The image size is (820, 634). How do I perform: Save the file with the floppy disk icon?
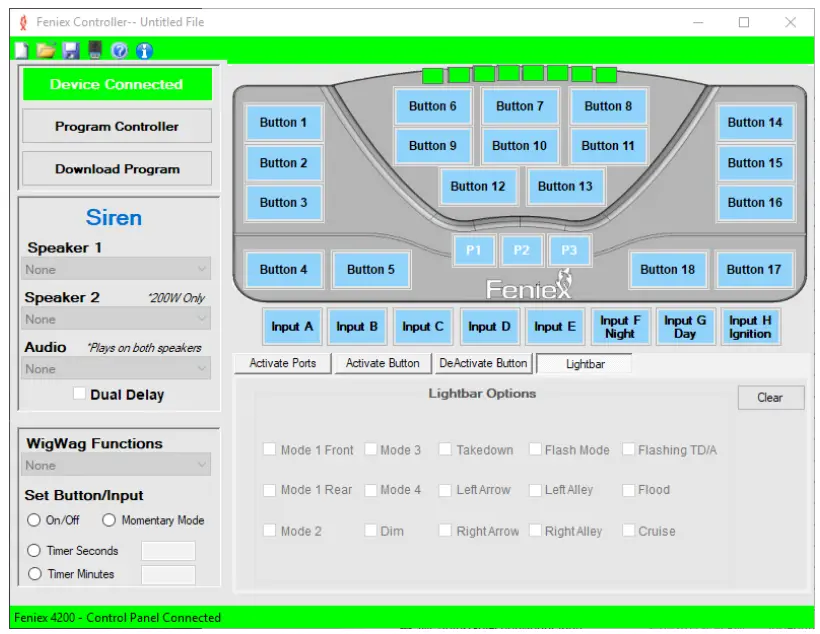71,50
